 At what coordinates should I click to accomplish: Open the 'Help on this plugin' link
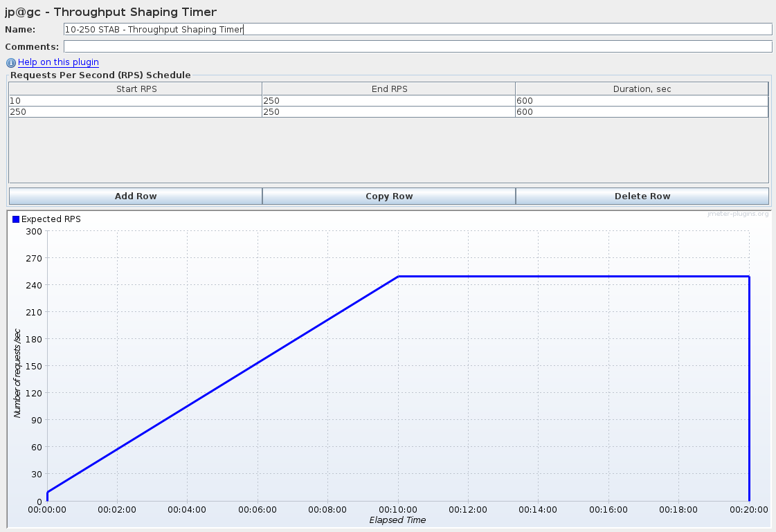pos(58,62)
